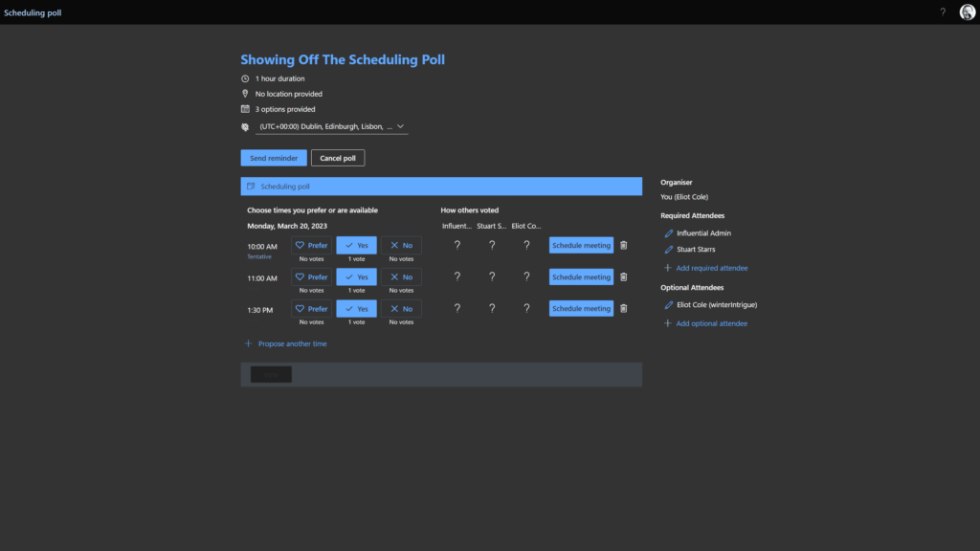The width and height of the screenshot is (980, 551).
Task: Click pencil icon next to Eliot Cole (winterIntrigue)
Action: 668,305
